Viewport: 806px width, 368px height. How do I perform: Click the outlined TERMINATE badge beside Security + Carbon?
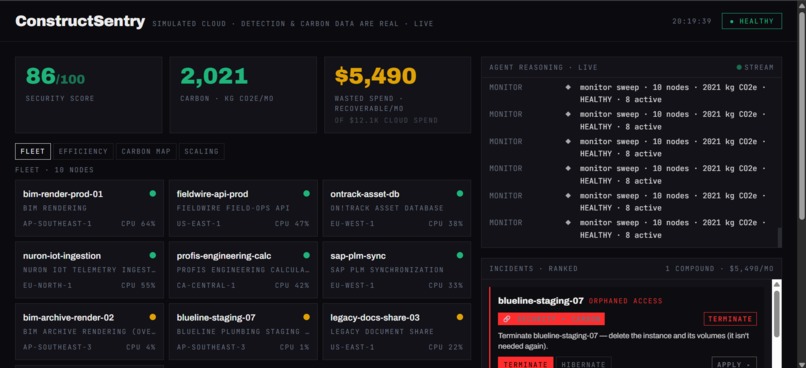[x=730, y=319]
